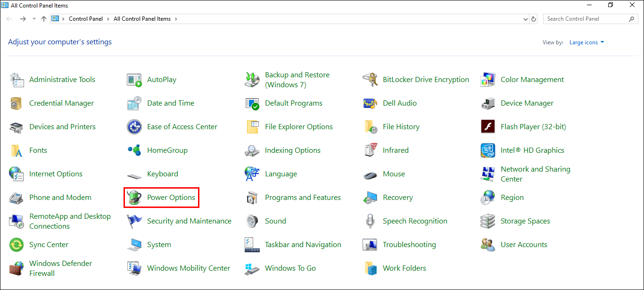Open the Windows To Go icon
Screen dimensions: 644x290
252,268
